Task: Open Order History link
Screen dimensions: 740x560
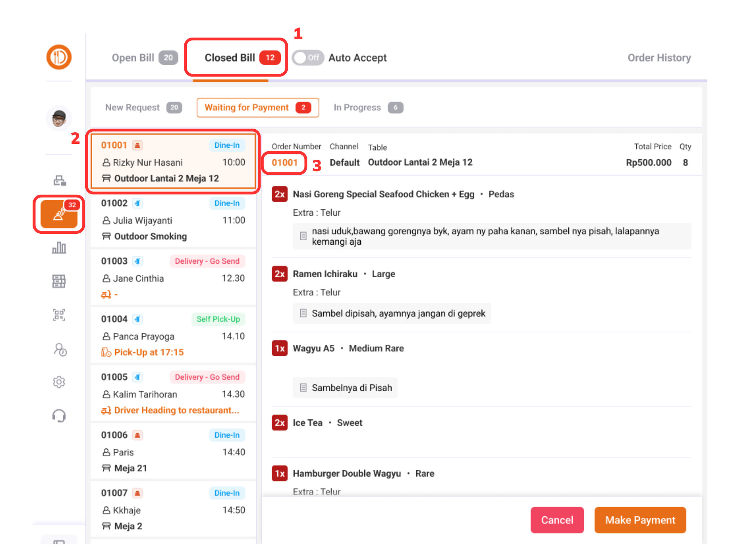Action: point(659,58)
